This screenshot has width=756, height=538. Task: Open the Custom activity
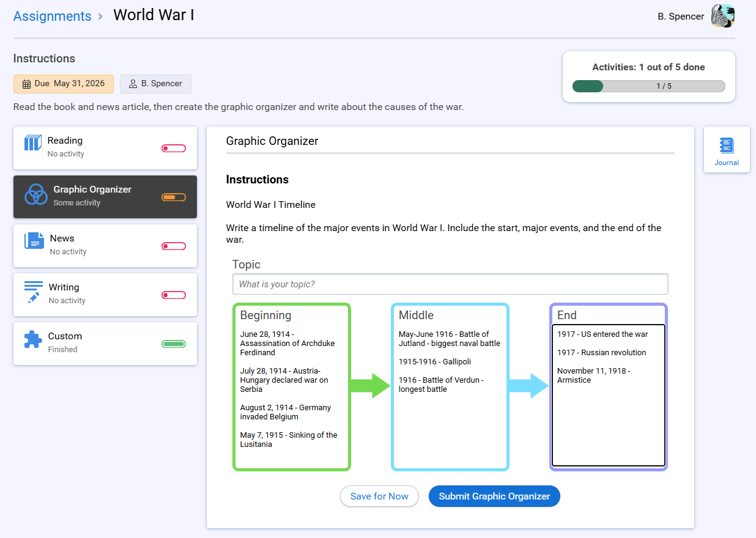point(105,344)
